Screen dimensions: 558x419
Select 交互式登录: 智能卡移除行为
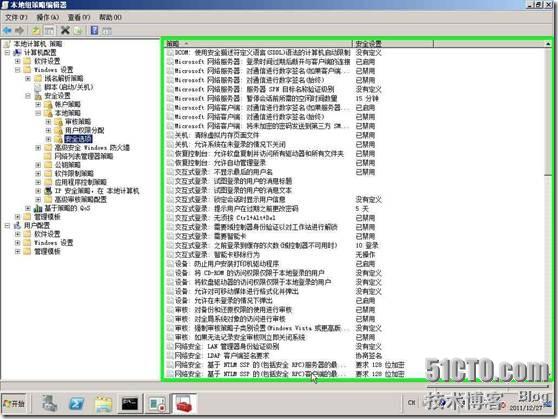[213, 255]
